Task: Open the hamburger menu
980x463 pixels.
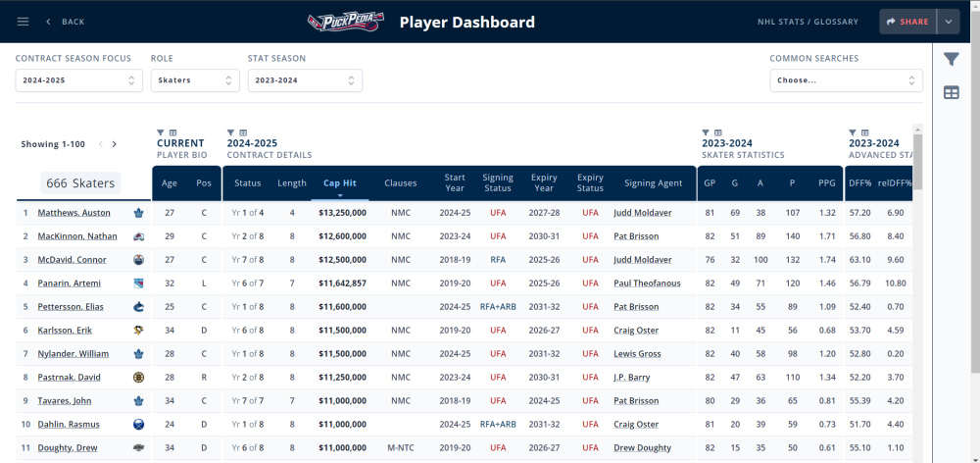Action: click(x=24, y=22)
